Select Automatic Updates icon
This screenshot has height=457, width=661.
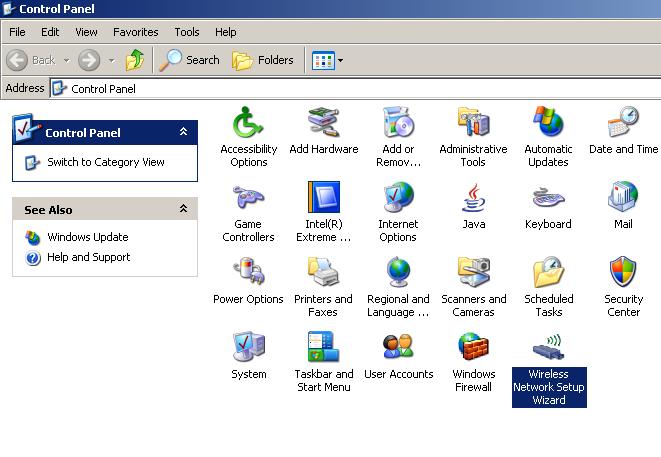pyautogui.click(x=548, y=122)
